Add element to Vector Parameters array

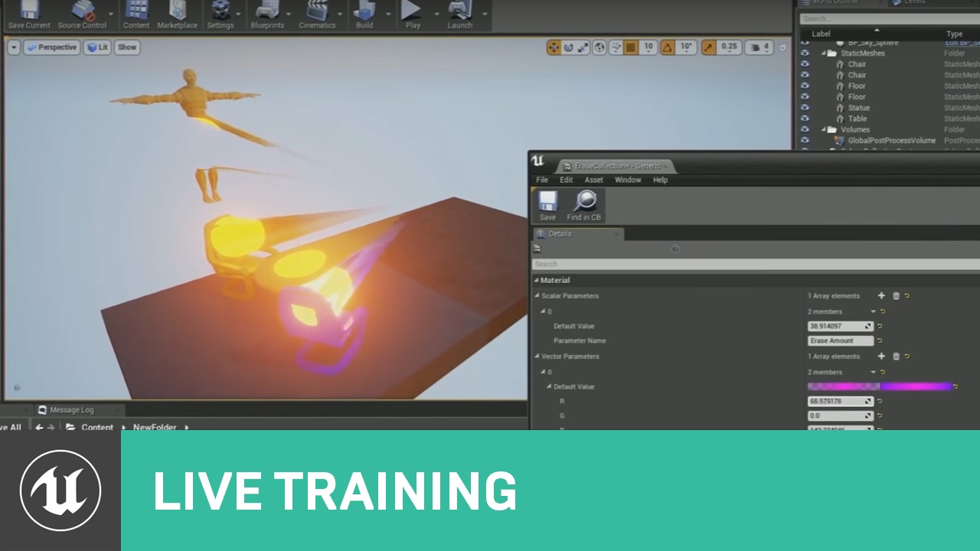click(881, 356)
